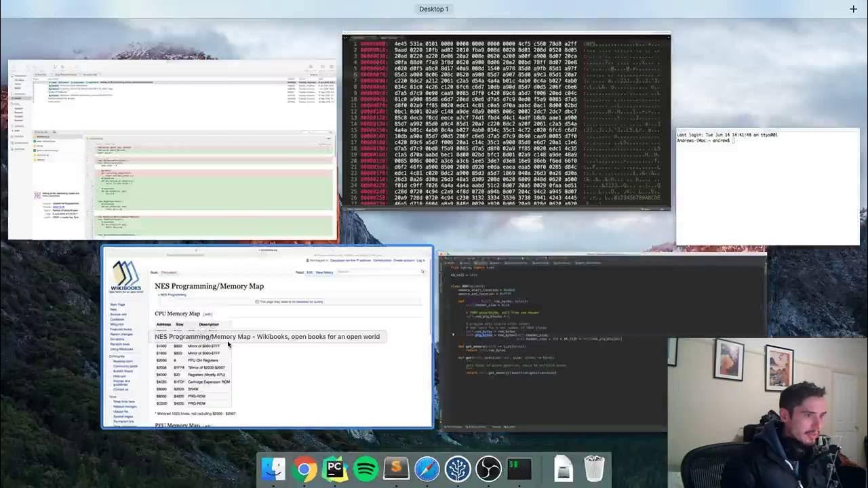The height and width of the screenshot is (488, 868).
Task: Click the Cartridge Expansion ROM table row
Action: pyautogui.click(x=193, y=382)
